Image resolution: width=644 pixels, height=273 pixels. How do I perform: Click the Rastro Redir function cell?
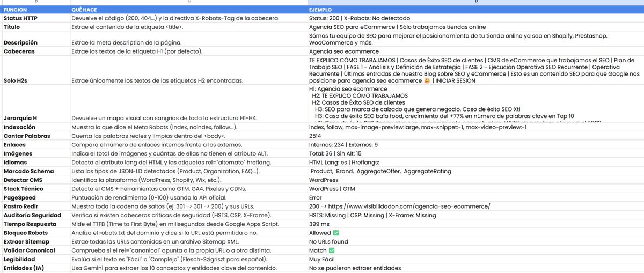[x=35, y=206]
